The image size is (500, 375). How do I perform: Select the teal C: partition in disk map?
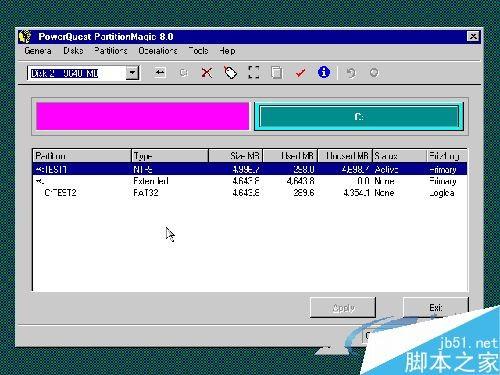[x=359, y=116]
